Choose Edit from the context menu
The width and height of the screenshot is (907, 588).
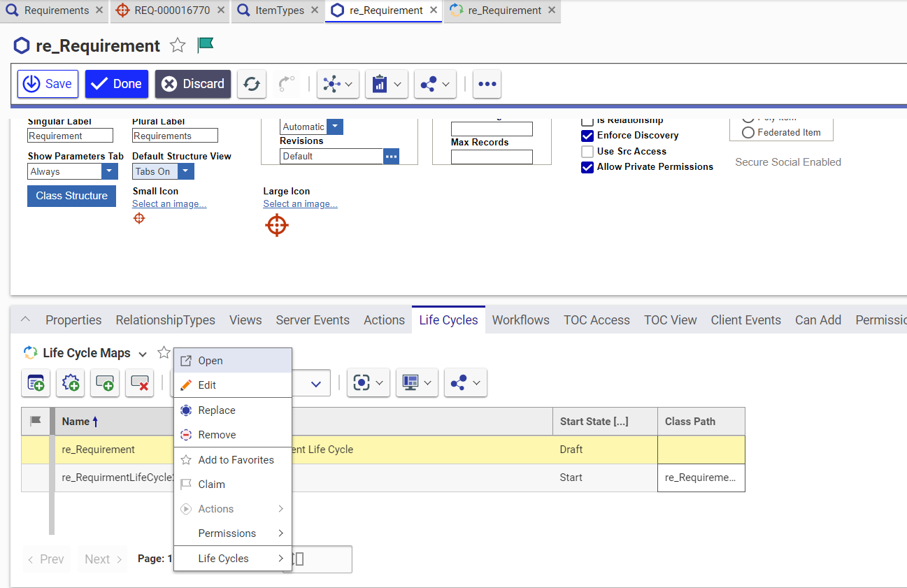tap(207, 385)
